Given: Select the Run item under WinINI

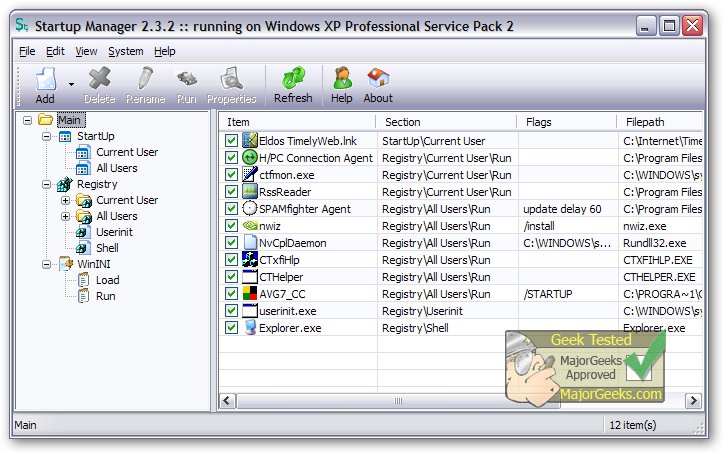Looking at the screenshot, I should tap(106, 296).
